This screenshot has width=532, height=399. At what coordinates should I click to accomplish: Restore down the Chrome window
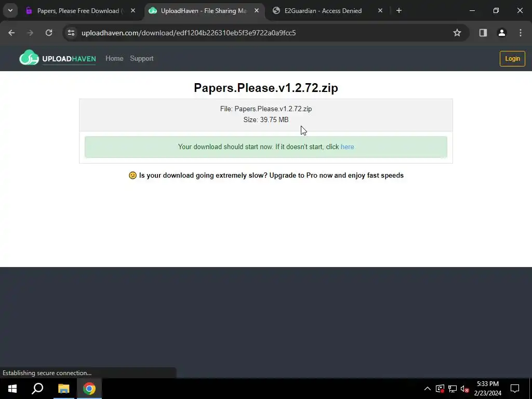coord(496,11)
